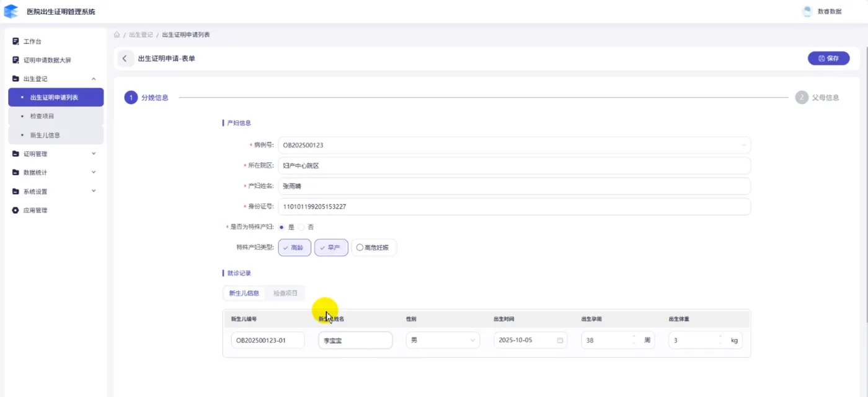Click the 2025-10-05 date field
Screen dimensions: 868x397
(531, 340)
